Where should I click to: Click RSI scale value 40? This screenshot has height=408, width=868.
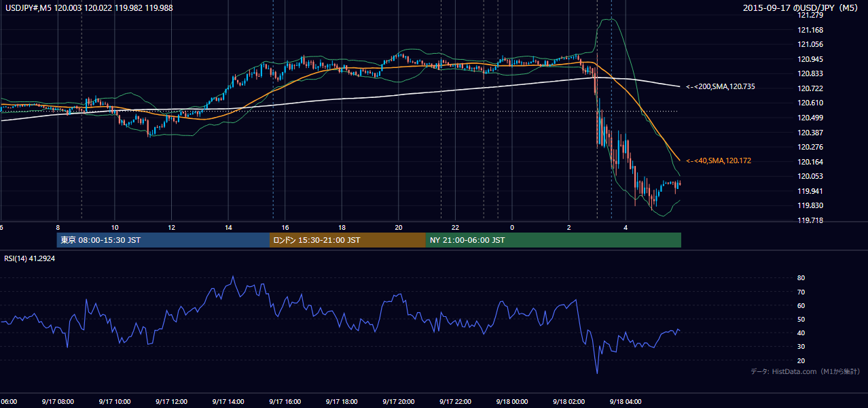pyautogui.click(x=801, y=333)
